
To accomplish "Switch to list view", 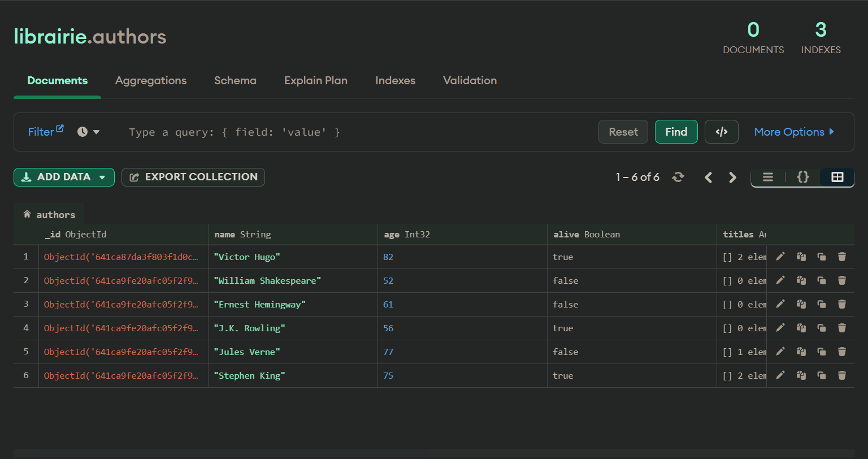I will click(x=768, y=177).
